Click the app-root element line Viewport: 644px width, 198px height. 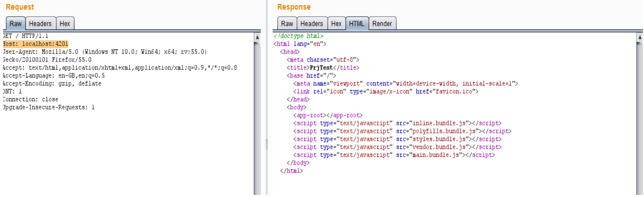tap(328, 115)
